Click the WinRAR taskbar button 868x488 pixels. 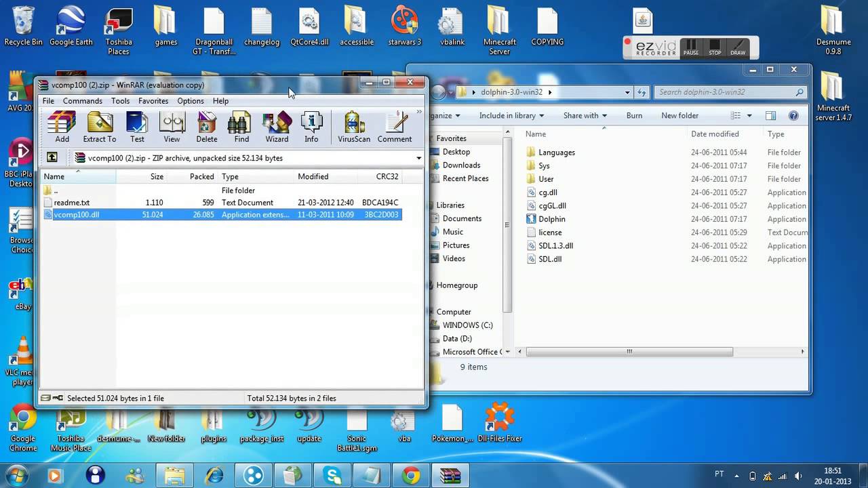click(450, 475)
